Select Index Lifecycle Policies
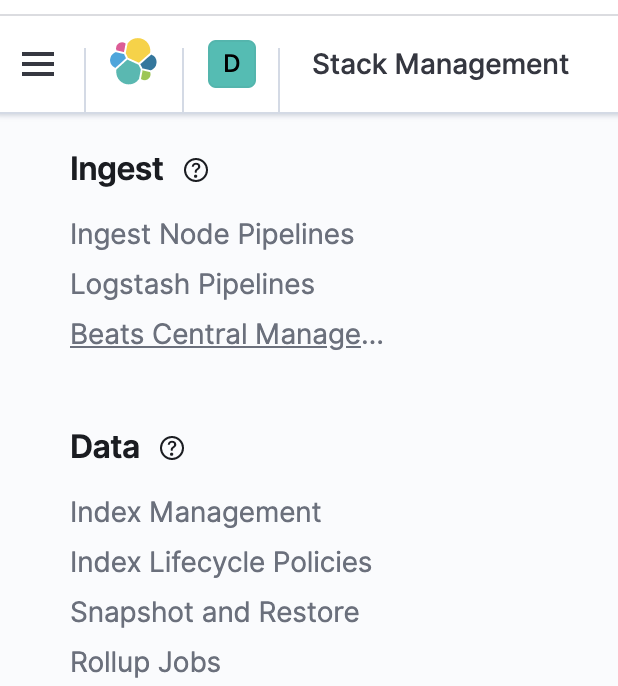Screen dimensions: 618x686 coord(220,562)
